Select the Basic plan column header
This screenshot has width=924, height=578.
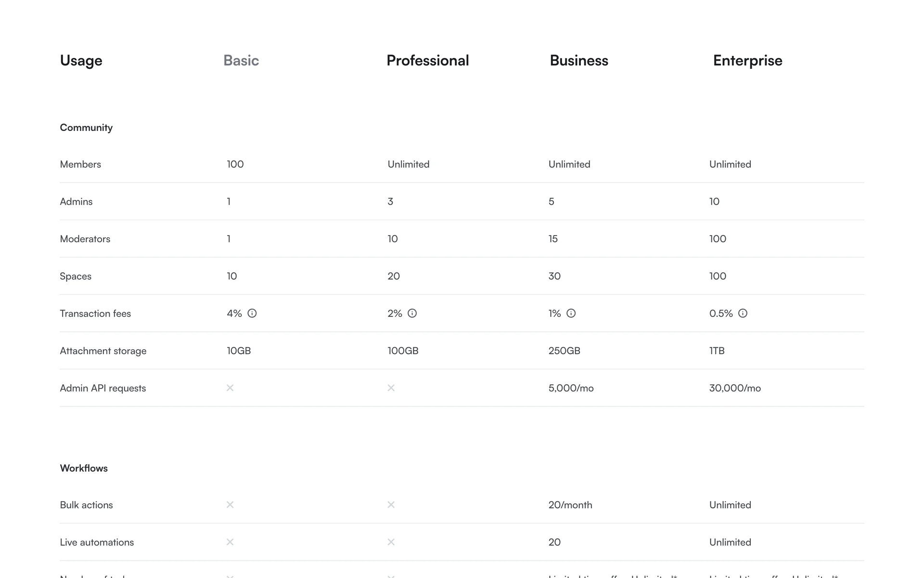(241, 61)
